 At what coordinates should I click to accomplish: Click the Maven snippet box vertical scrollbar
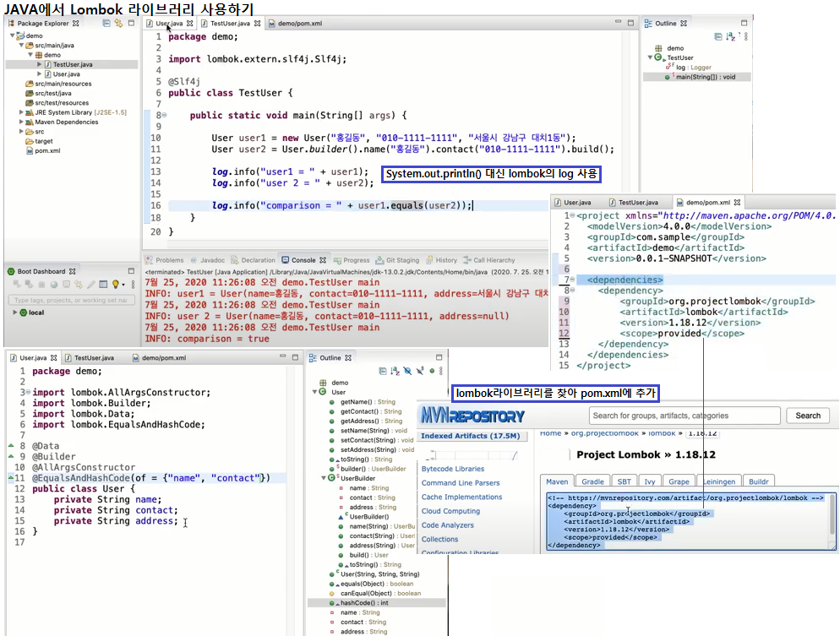(832, 514)
